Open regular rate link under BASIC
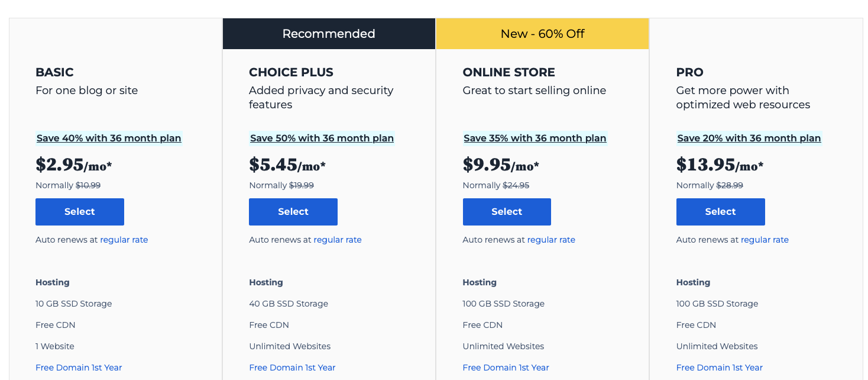 pos(124,240)
